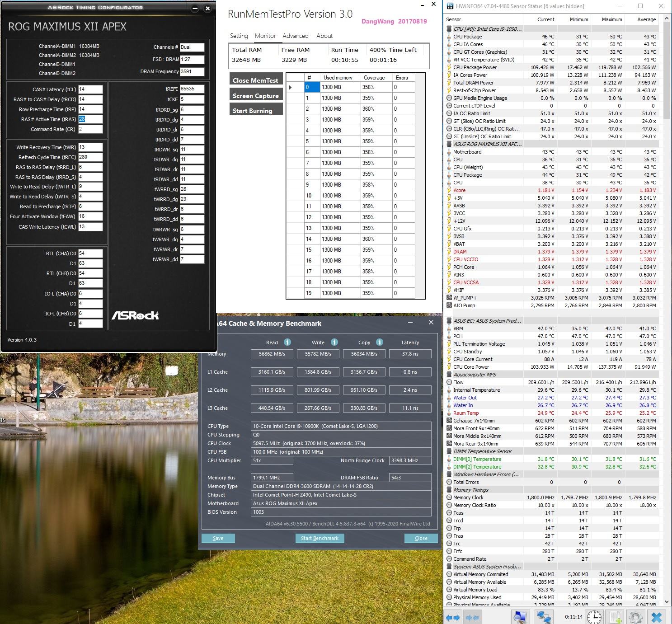Click icon beside Total Errors row
Screen dimensions: 672x624
[x=449, y=482]
